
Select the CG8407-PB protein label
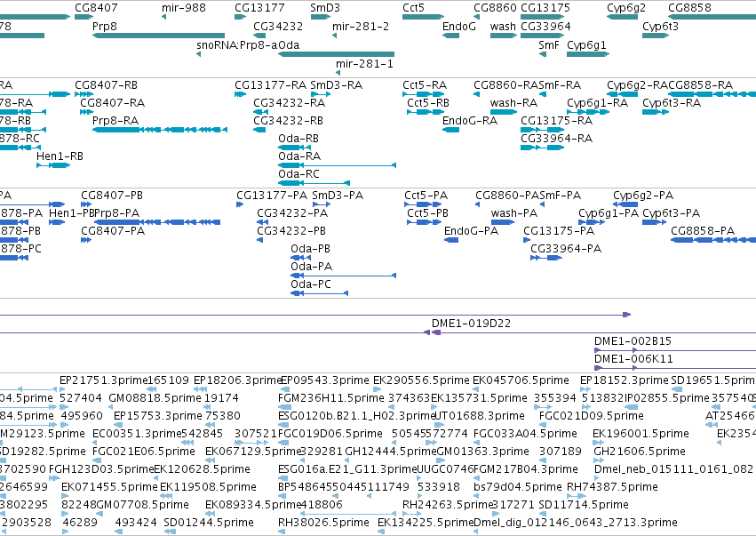(112, 196)
